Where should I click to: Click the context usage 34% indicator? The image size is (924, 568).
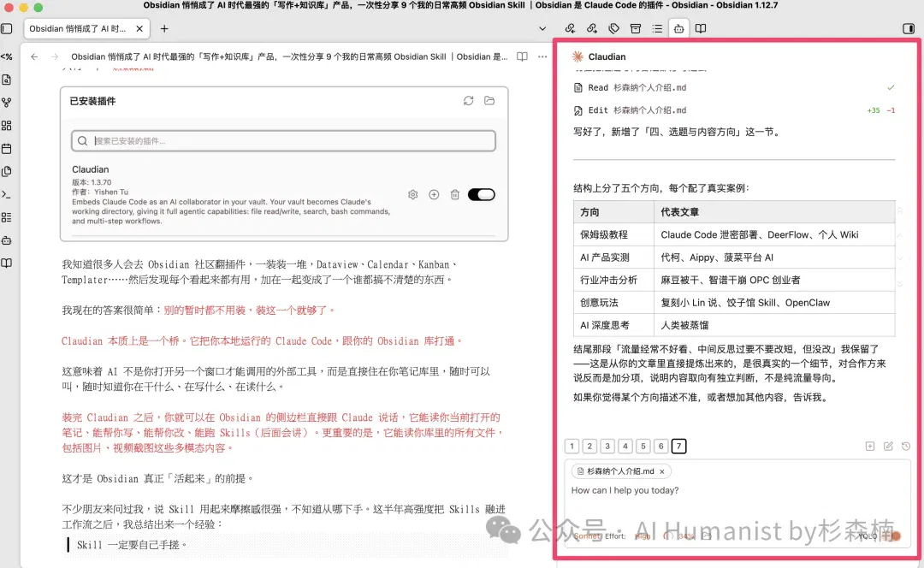pyautogui.click(x=679, y=536)
